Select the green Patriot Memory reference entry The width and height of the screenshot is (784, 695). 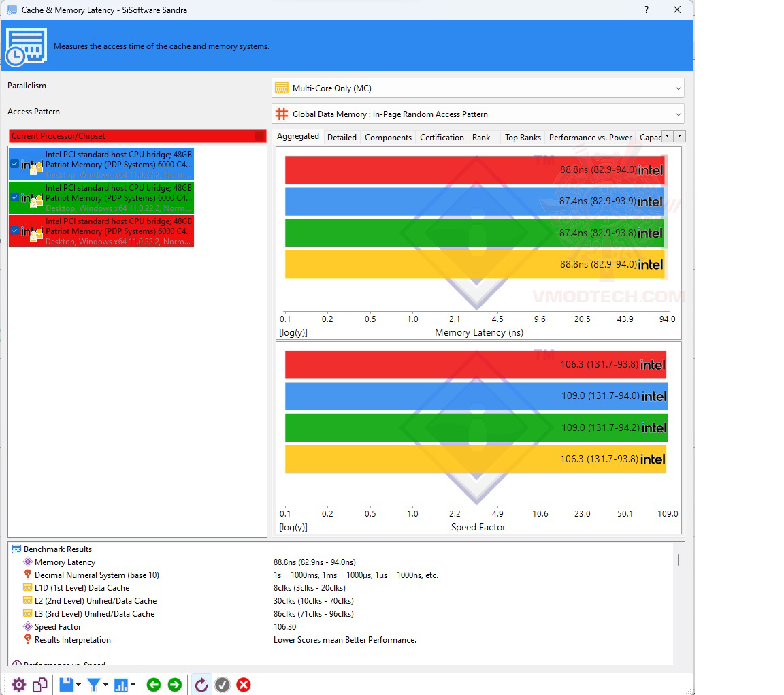pyautogui.click(x=101, y=197)
